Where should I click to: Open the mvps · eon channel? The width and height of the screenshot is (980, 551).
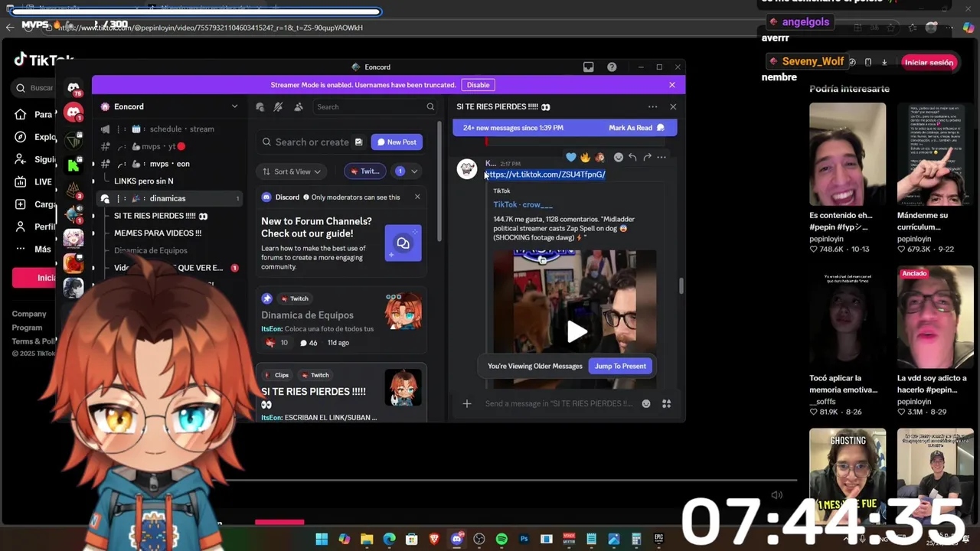click(169, 164)
